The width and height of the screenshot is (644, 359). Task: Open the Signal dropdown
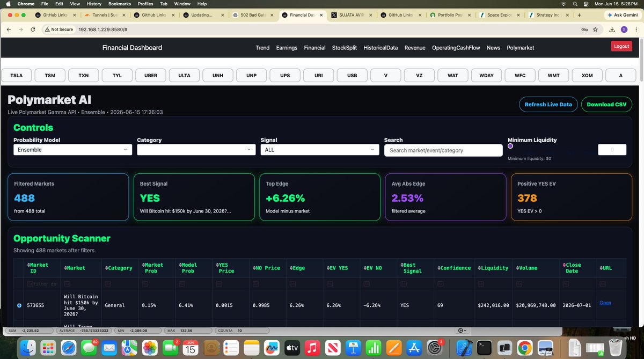coord(320,150)
